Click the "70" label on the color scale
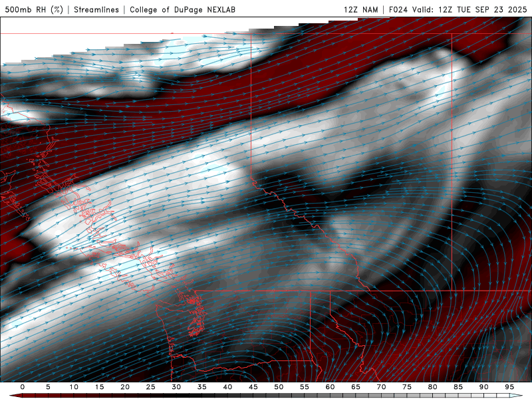Screen dimensions: 532x399 [x=381, y=387]
